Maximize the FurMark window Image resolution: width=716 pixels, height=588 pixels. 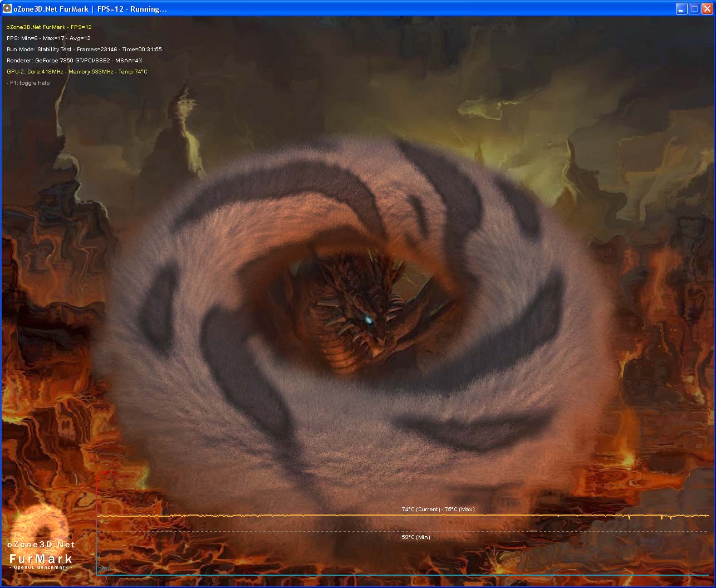[x=694, y=9]
